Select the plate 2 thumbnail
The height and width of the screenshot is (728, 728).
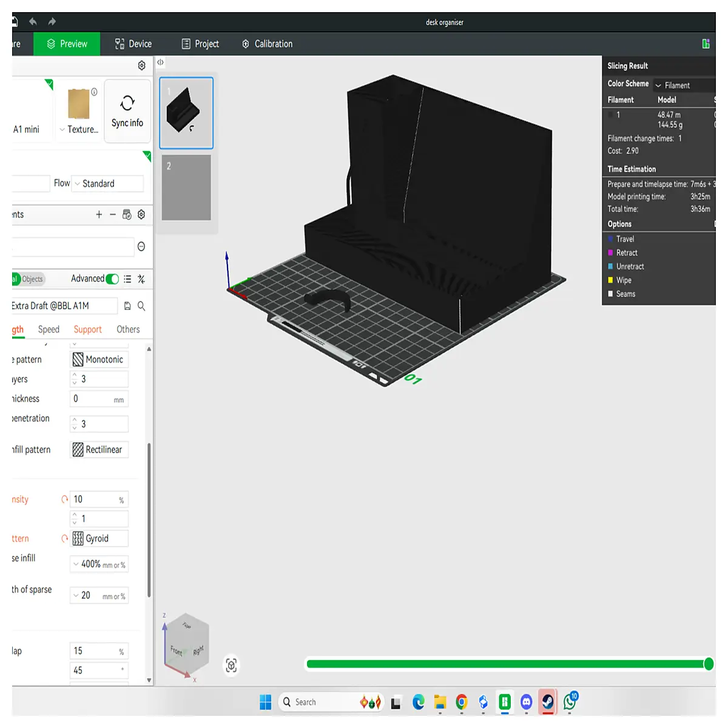[x=186, y=187]
